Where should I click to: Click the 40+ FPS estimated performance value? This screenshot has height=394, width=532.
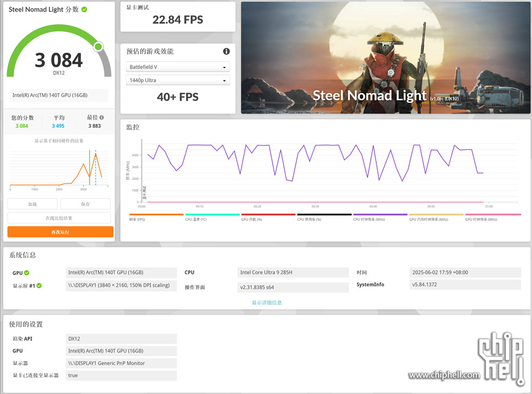click(x=178, y=97)
